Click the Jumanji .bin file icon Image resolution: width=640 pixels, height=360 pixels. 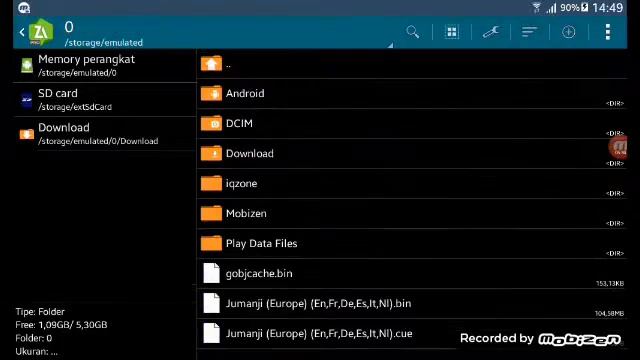pyautogui.click(x=211, y=303)
